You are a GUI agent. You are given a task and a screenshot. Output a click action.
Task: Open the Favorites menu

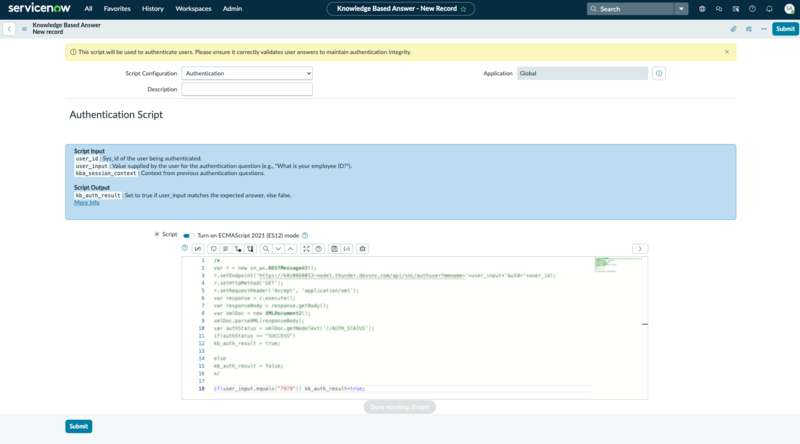pos(117,9)
